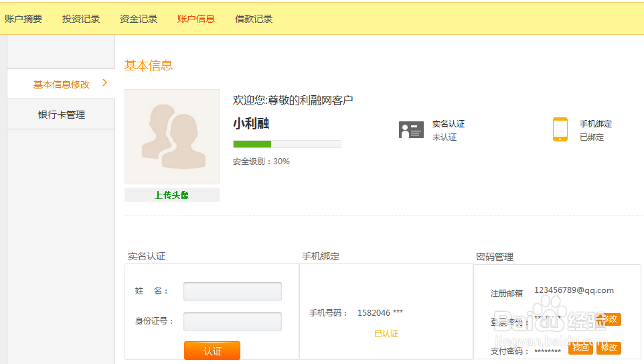Click 修改 next to 登录密码

pyautogui.click(x=609, y=319)
